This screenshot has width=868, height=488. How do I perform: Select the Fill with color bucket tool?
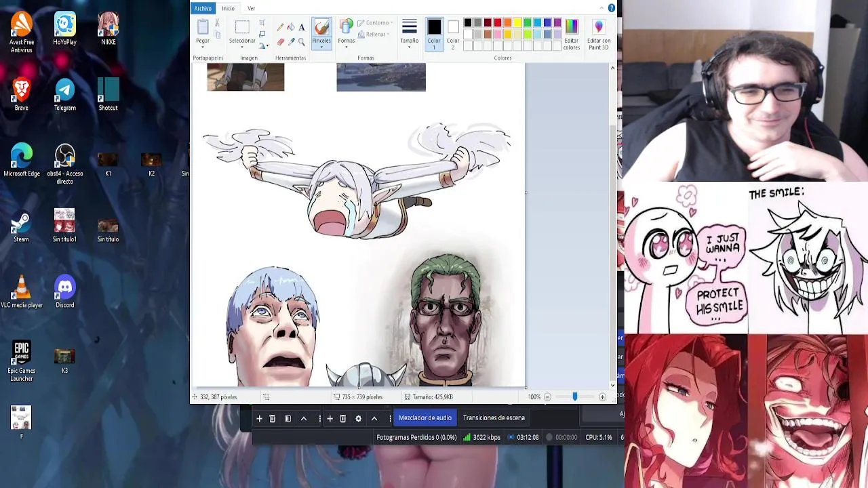click(291, 27)
